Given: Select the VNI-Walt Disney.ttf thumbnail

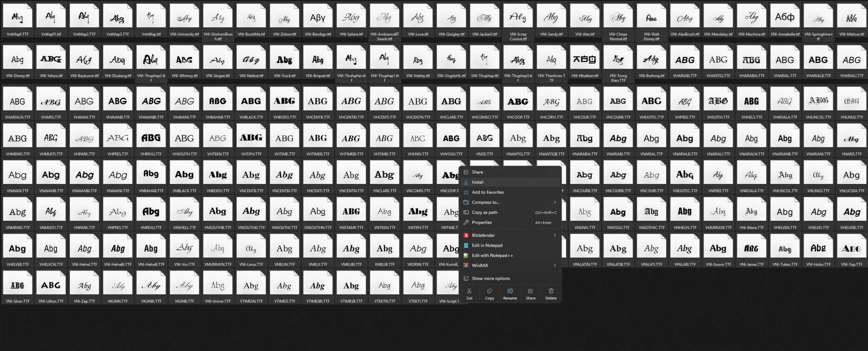Looking at the screenshot, I should pyautogui.click(x=651, y=18).
